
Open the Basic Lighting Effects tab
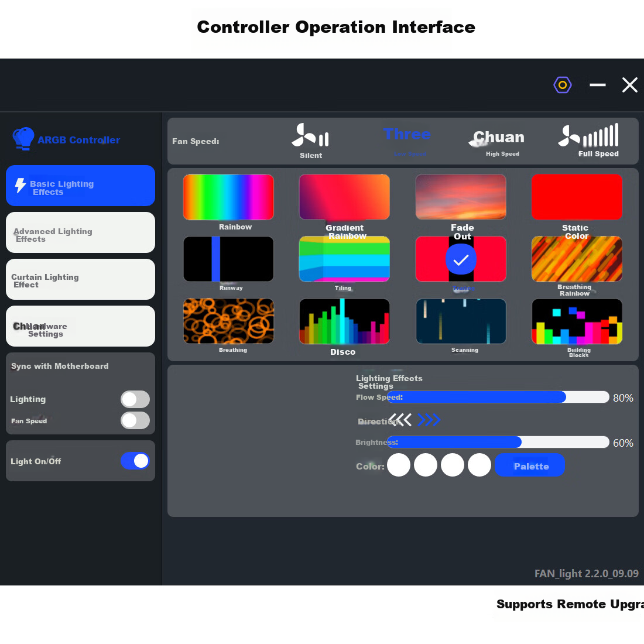81,186
